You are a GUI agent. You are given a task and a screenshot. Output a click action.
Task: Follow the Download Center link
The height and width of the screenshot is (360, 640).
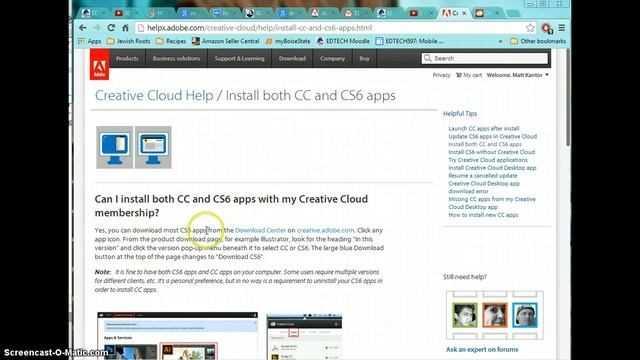tap(260, 230)
